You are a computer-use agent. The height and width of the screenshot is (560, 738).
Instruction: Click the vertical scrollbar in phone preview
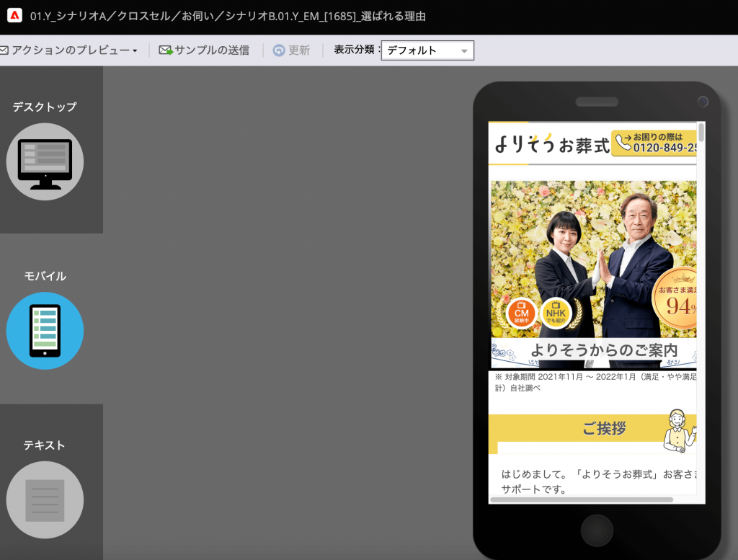tap(701, 133)
